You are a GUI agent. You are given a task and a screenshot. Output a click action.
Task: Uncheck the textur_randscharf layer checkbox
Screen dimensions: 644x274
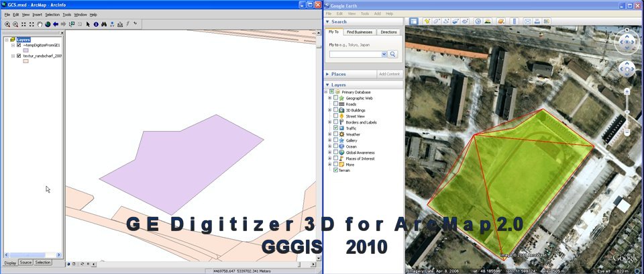click(x=19, y=56)
